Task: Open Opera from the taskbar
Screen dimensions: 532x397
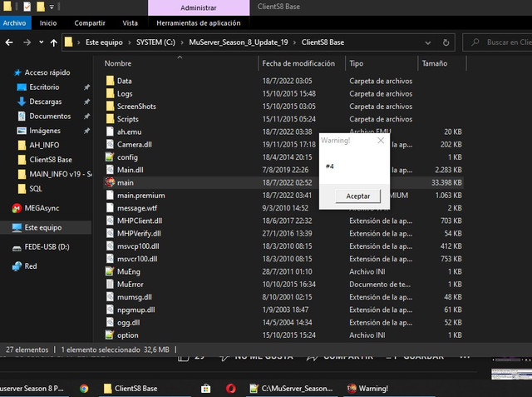Action: [x=231, y=388]
